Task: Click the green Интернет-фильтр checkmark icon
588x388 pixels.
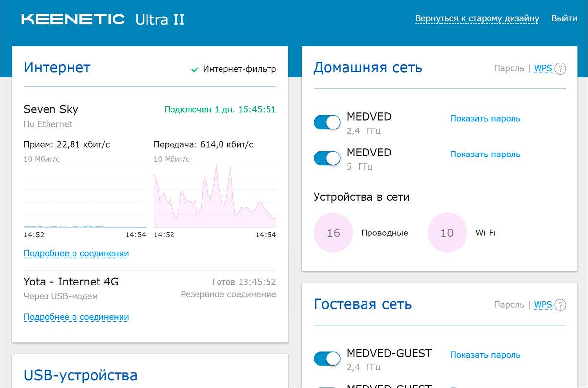Action: (x=195, y=69)
